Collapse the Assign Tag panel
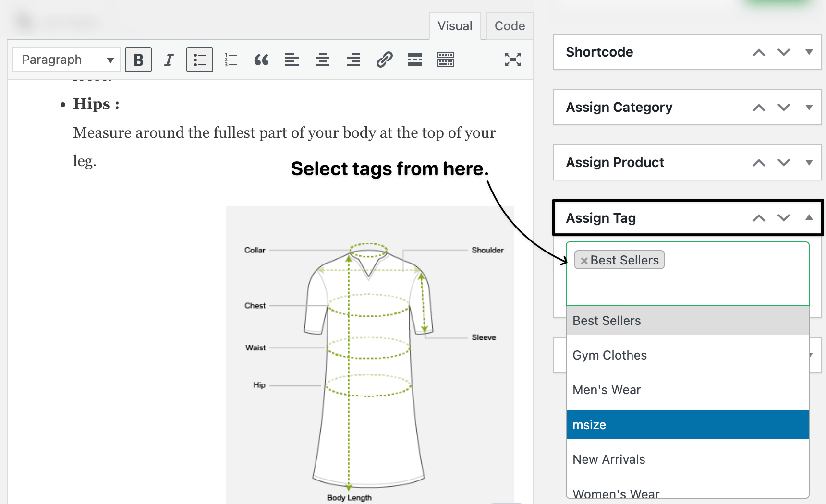The width and height of the screenshot is (826, 504). [x=810, y=217]
